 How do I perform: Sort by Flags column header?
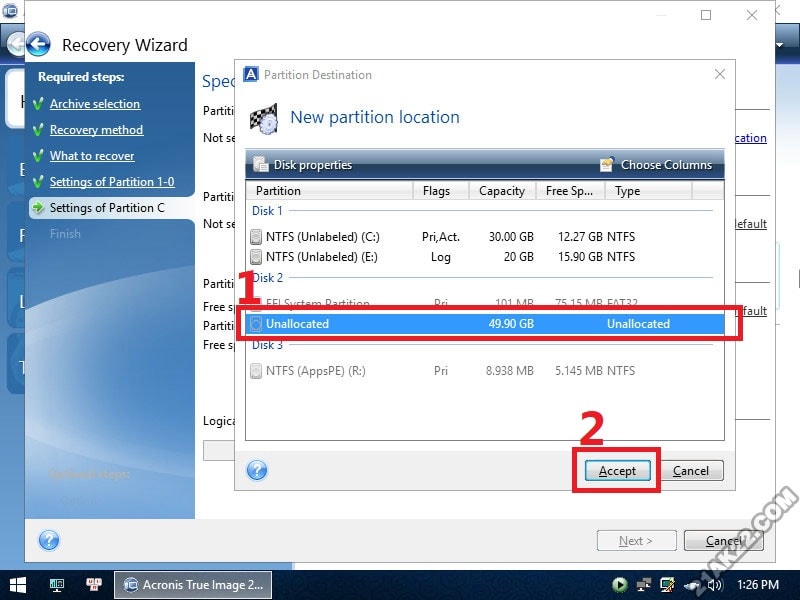coord(440,191)
